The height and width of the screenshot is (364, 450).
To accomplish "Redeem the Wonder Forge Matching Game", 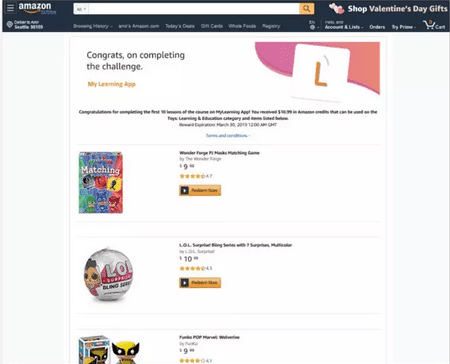I will 200,190.
